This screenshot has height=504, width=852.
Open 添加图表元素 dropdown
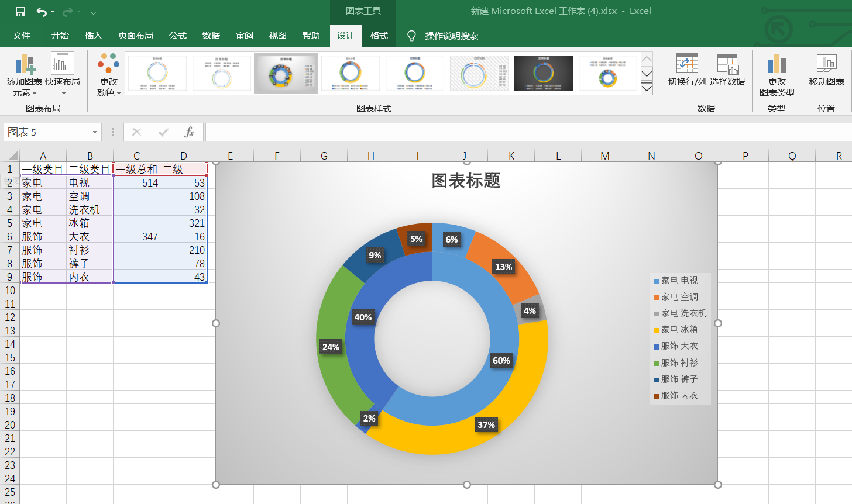click(25, 75)
